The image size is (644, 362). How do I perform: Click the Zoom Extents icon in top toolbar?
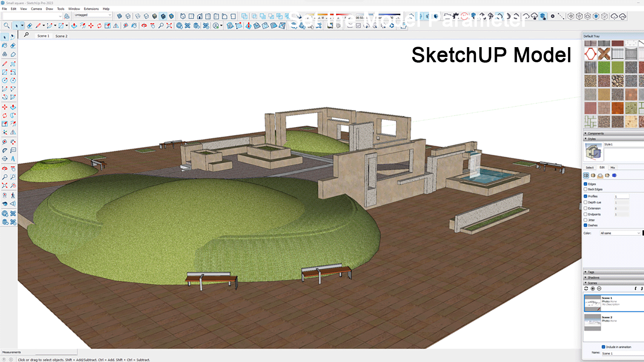tap(169, 26)
